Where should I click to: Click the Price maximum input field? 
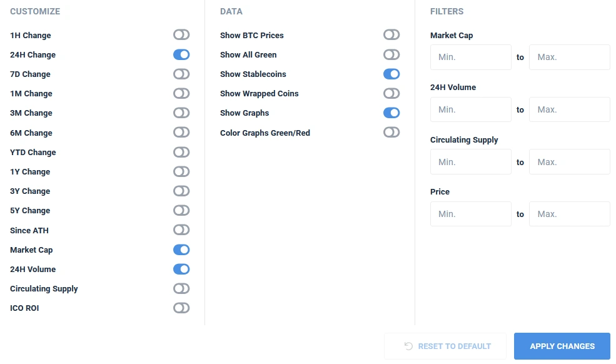pyautogui.click(x=569, y=214)
